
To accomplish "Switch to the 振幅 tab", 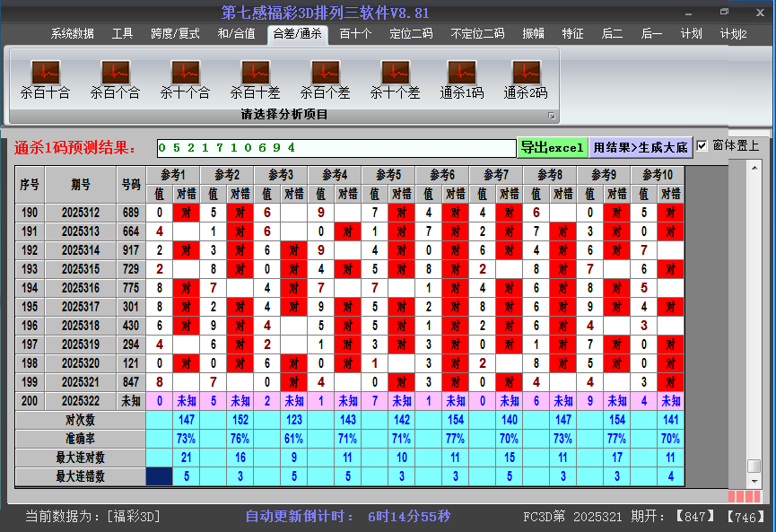I will 533,34.
